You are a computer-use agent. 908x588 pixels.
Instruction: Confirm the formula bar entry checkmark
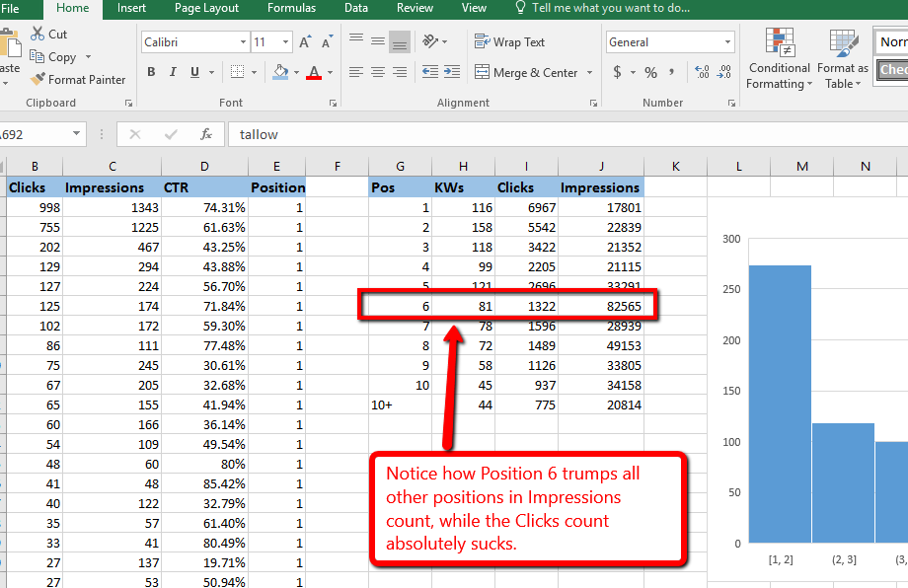170,134
